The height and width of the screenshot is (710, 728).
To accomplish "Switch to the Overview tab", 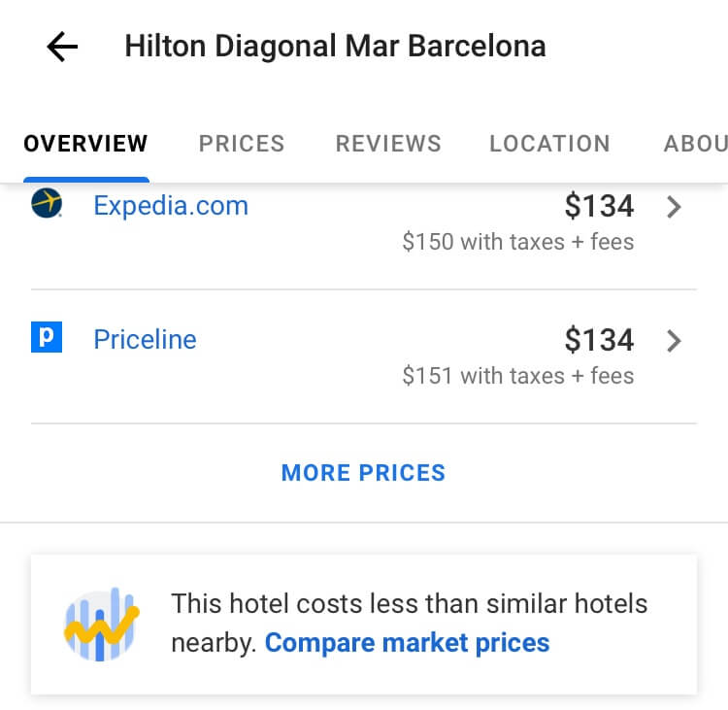I will (86, 145).
